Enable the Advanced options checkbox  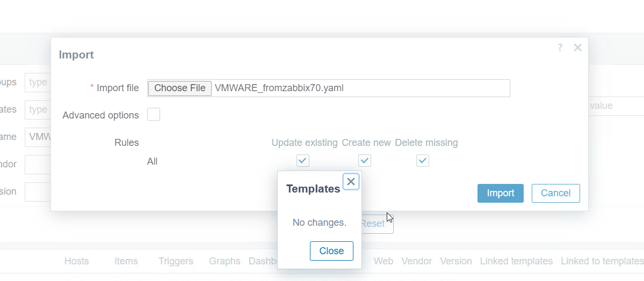[x=154, y=115]
